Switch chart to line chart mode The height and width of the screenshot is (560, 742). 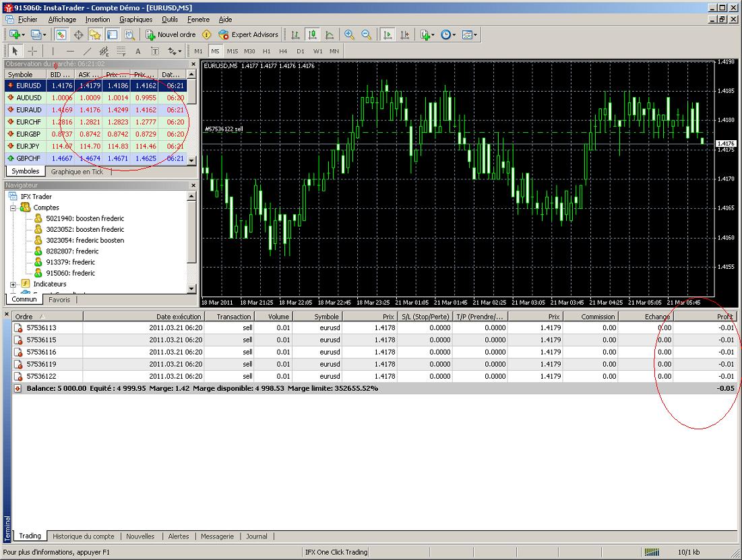[330, 34]
